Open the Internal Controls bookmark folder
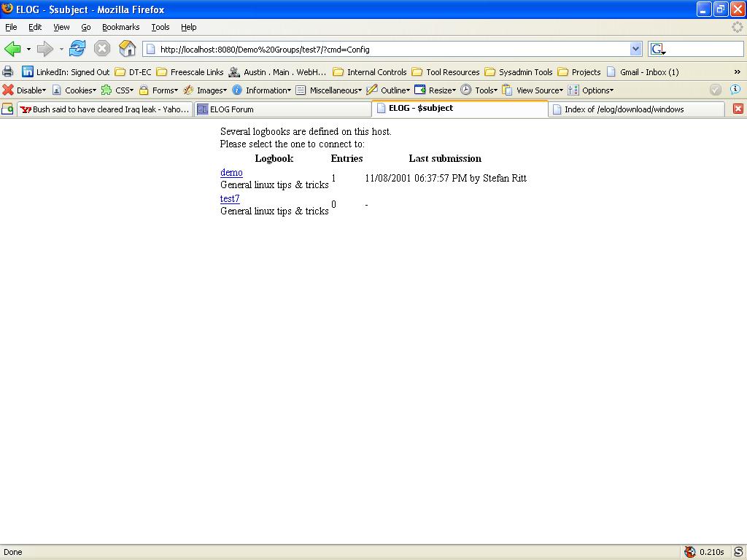Viewport: 747px width, 560px height. (369, 72)
